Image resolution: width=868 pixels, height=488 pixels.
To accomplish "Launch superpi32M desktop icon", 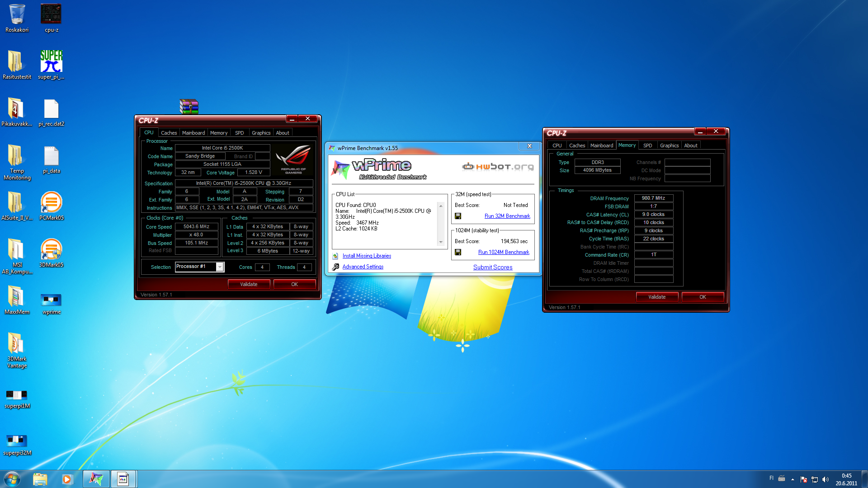I will (x=17, y=445).
